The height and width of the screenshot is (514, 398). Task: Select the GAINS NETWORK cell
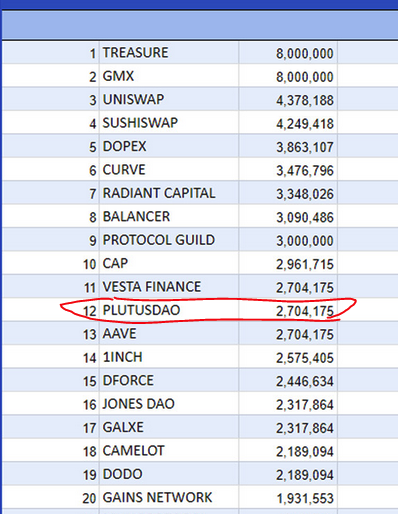pos(169,497)
